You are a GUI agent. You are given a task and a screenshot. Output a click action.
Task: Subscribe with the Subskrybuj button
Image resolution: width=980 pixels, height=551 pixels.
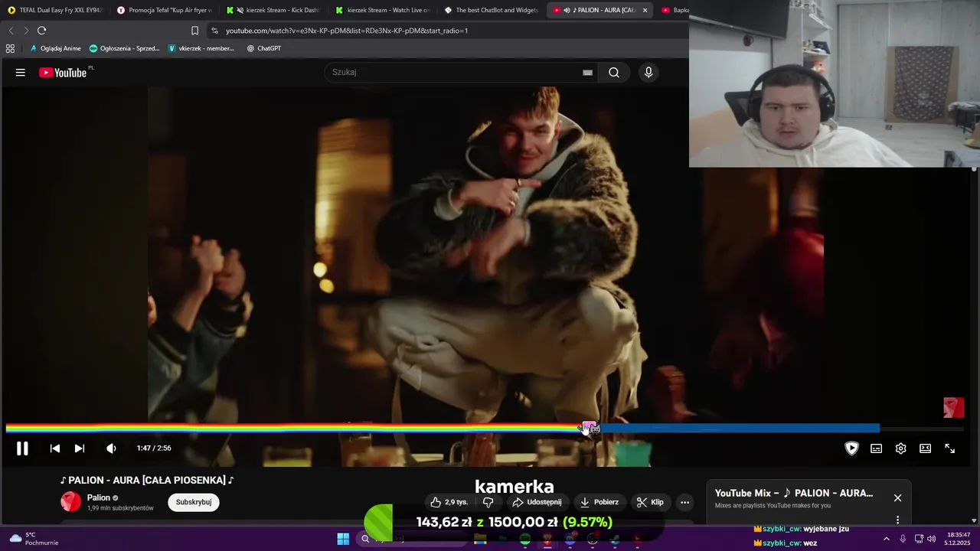pyautogui.click(x=194, y=502)
